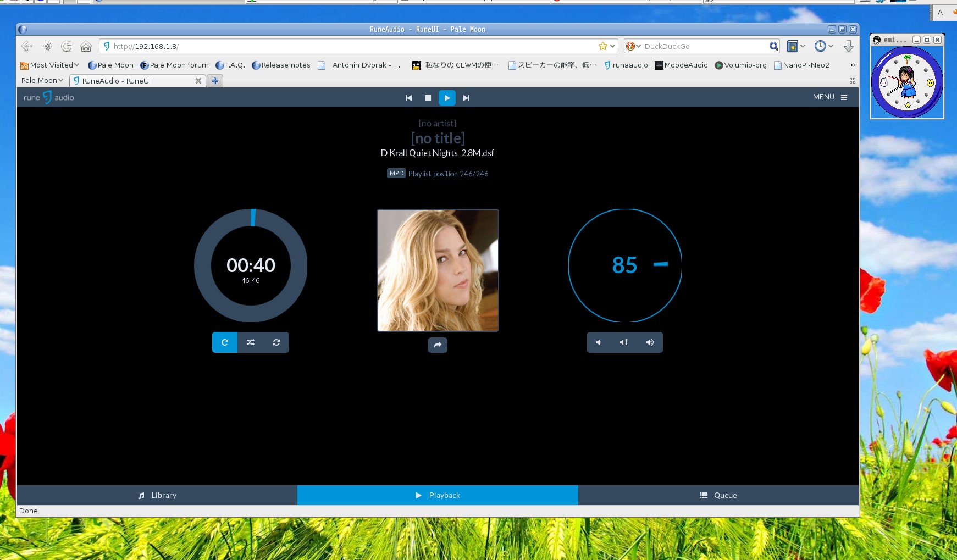Expand the bookmarks chevron next to the star icon
This screenshot has width=957, height=560.
[x=612, y=46]
